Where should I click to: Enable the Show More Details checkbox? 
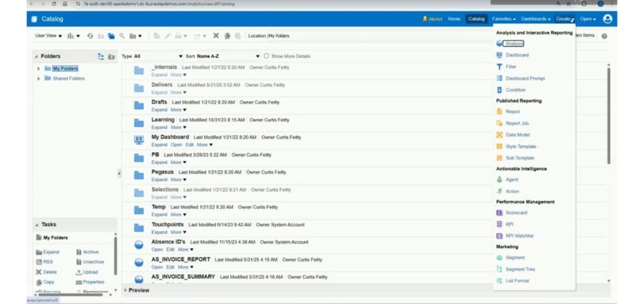pyautogui.click(x=266, y=56)
